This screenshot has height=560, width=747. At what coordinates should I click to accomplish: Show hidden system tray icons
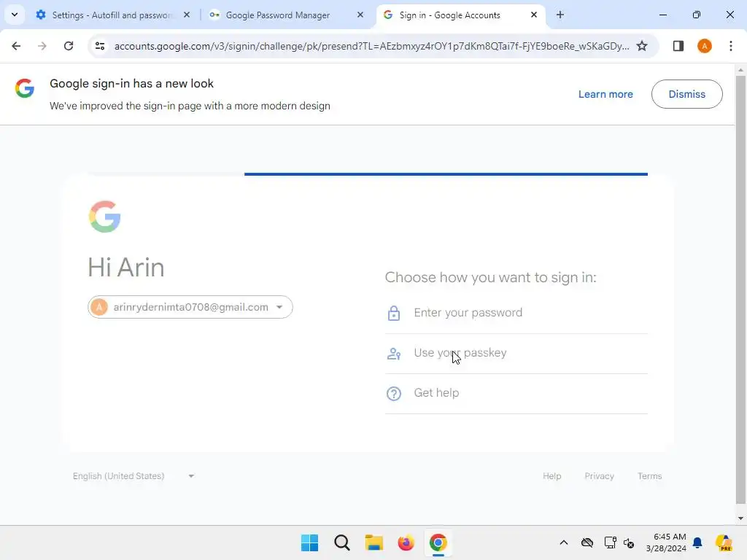[x=564, y=542]
